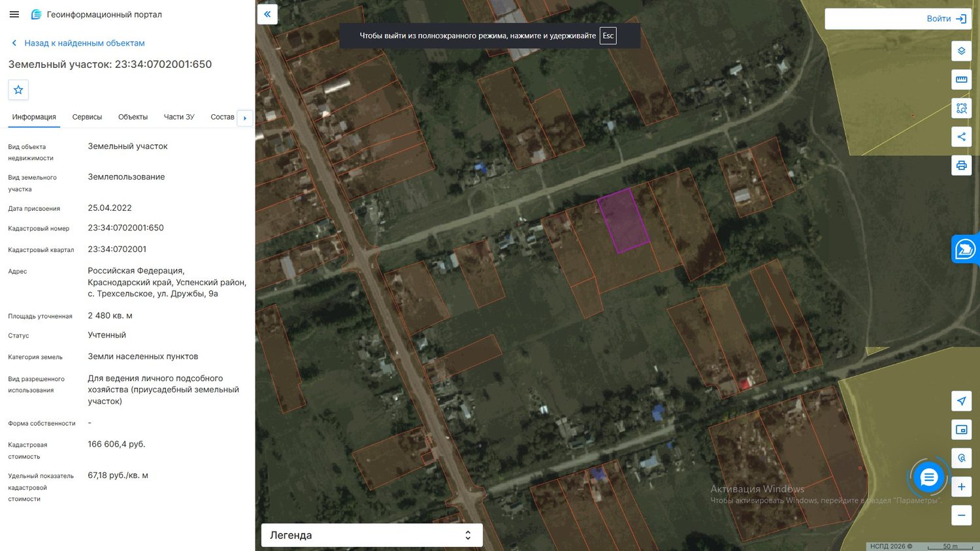The image size is (980, 551).
Task: Open the map layers panel
Action: point(962,51)
